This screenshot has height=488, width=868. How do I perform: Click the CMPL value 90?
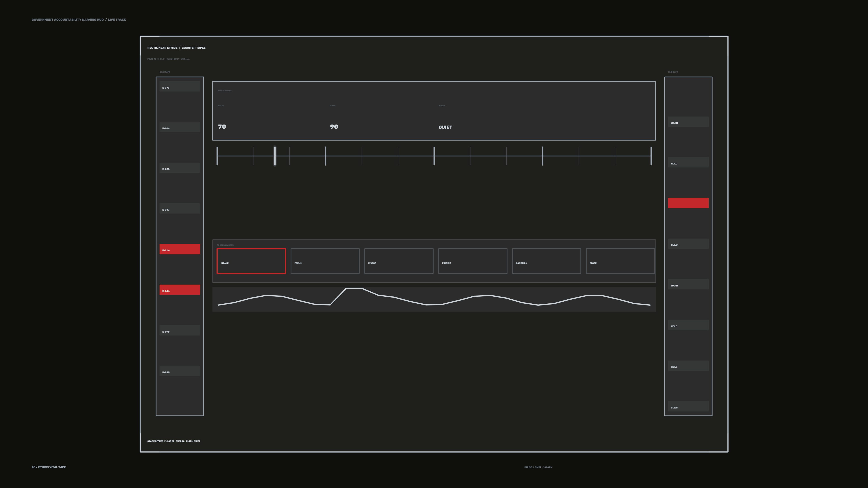coord(334,127)
